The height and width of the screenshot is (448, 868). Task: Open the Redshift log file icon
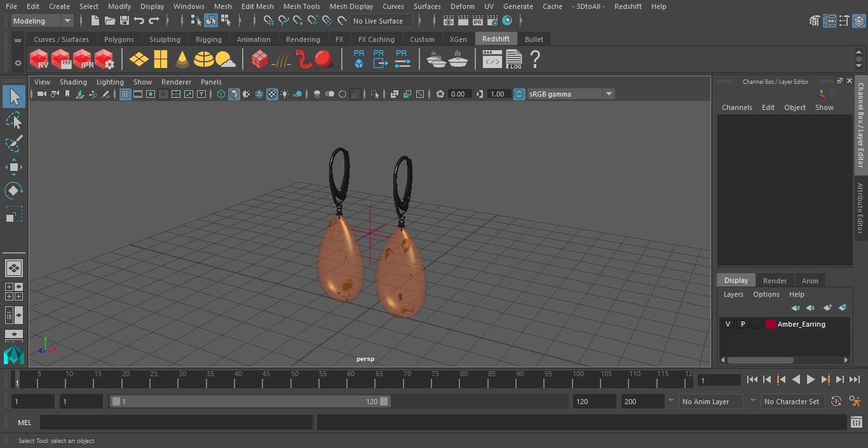(x=513, y=60)
